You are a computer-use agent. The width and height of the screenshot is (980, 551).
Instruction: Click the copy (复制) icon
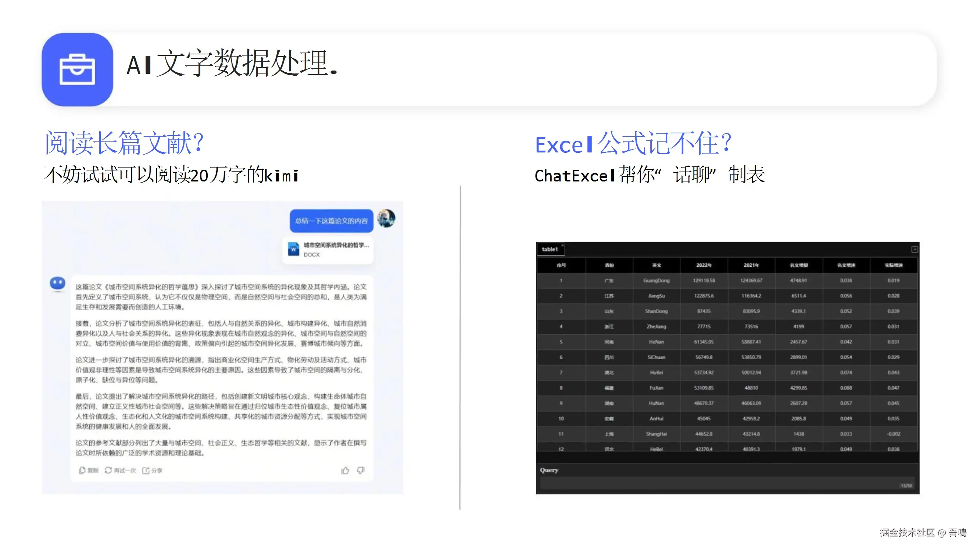[x=82, y=471]
